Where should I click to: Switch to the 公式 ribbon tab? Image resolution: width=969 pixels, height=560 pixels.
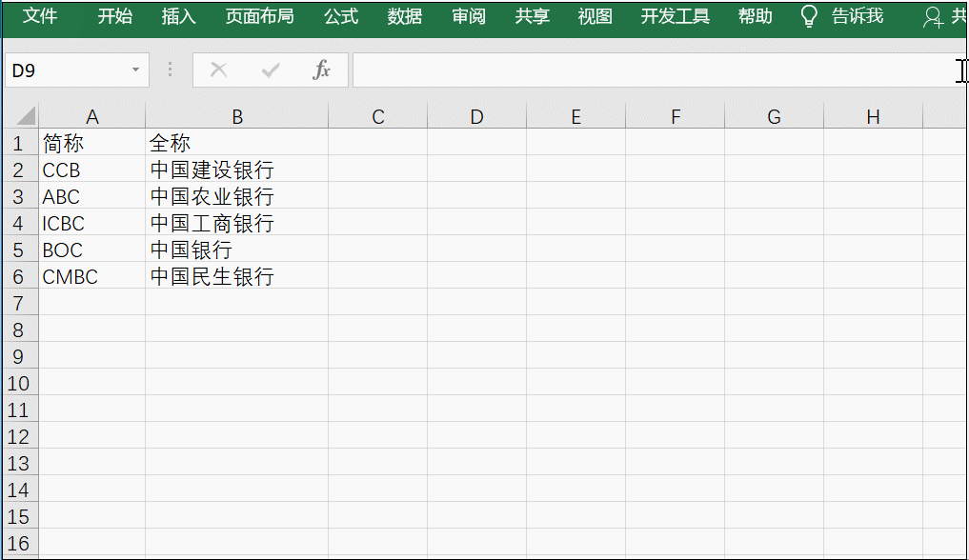coord(340,16)
